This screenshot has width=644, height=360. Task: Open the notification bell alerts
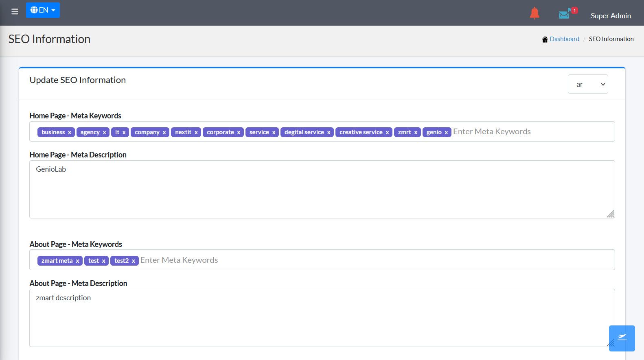[x=534, y=13]
